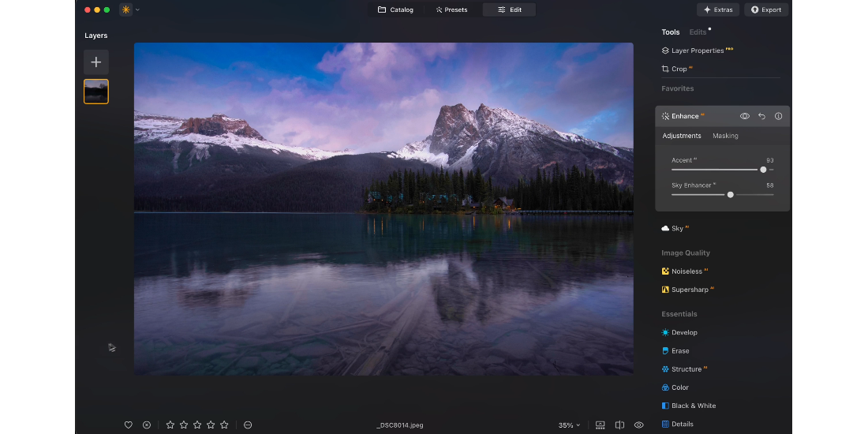Open the Erase tool
This screenshot has width=868, height=434.
679,351
